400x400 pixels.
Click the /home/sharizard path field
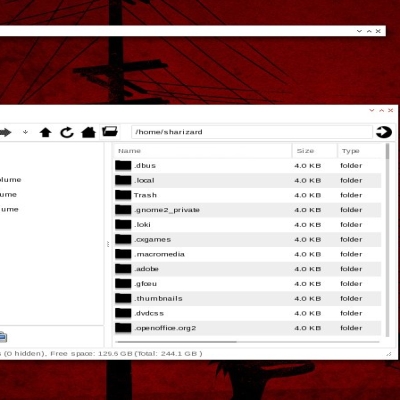click(x=252, y=132)
